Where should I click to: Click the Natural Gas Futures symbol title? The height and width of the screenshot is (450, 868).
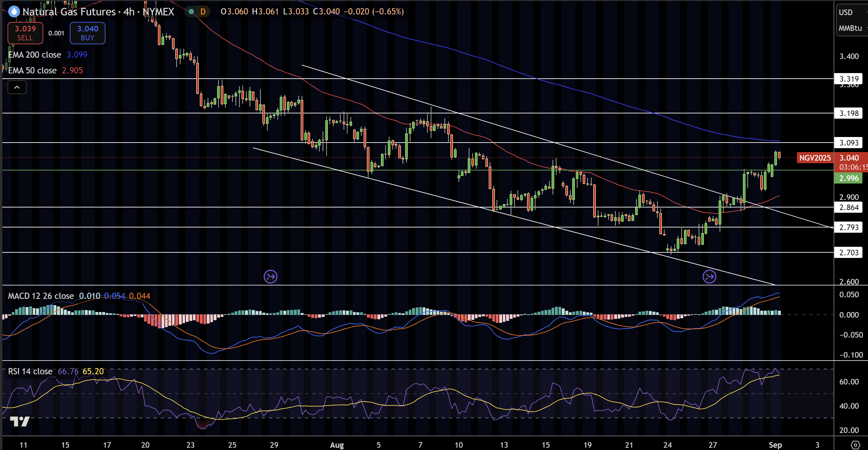(x=69, y=12)
